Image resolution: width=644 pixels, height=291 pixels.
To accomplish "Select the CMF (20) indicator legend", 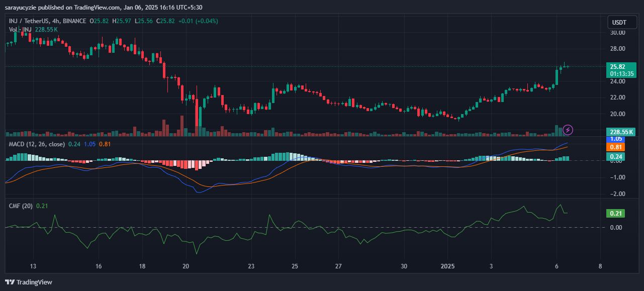I will click(22, 206).
